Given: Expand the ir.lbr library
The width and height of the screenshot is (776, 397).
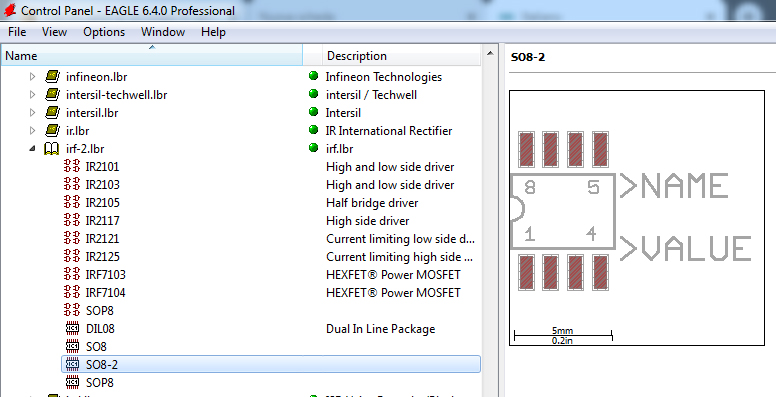Looking at the screenshot, I should click(x=33, y=131).
